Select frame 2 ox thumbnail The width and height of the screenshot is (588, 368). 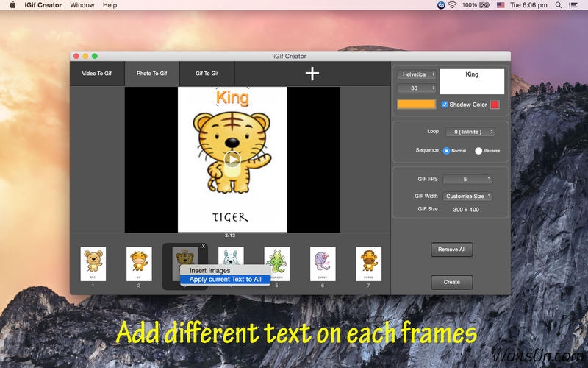[x=139, y=264]
